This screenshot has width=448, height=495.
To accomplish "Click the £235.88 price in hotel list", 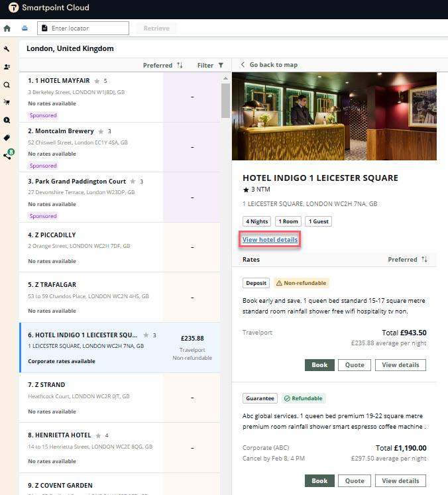I will [192, 339].
